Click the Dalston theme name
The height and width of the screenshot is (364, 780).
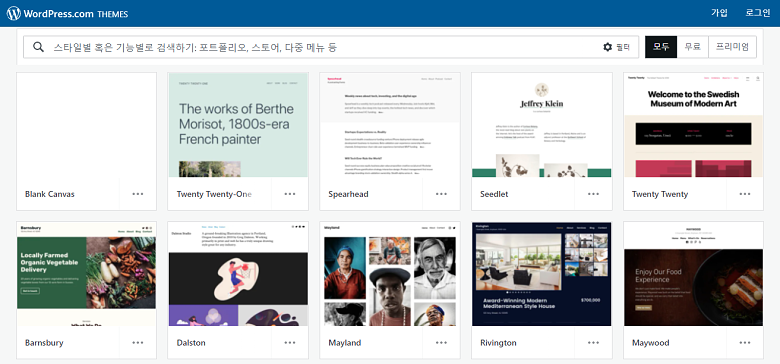pos(191,343)
